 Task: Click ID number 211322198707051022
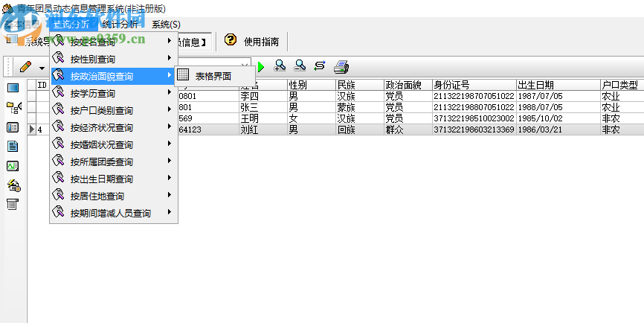pos(474,97)
